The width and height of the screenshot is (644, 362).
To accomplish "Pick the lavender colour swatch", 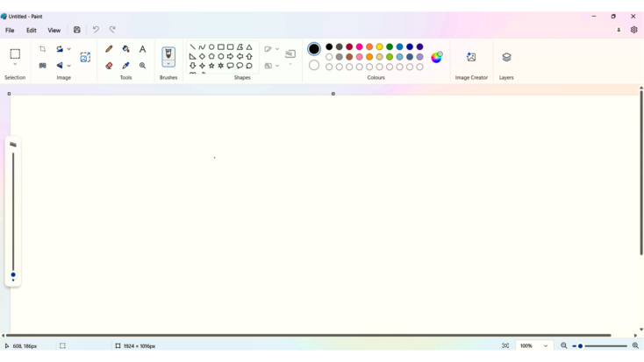I will [419, 57].
